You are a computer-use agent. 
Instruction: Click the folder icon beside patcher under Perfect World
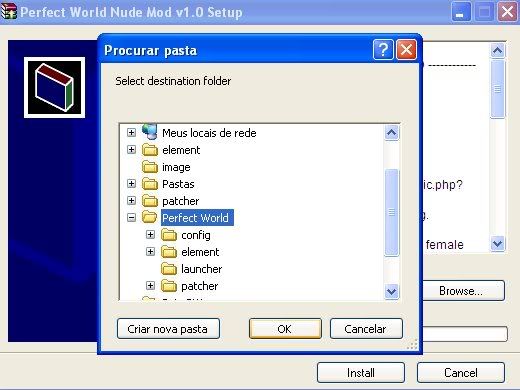tap(169, 286)
